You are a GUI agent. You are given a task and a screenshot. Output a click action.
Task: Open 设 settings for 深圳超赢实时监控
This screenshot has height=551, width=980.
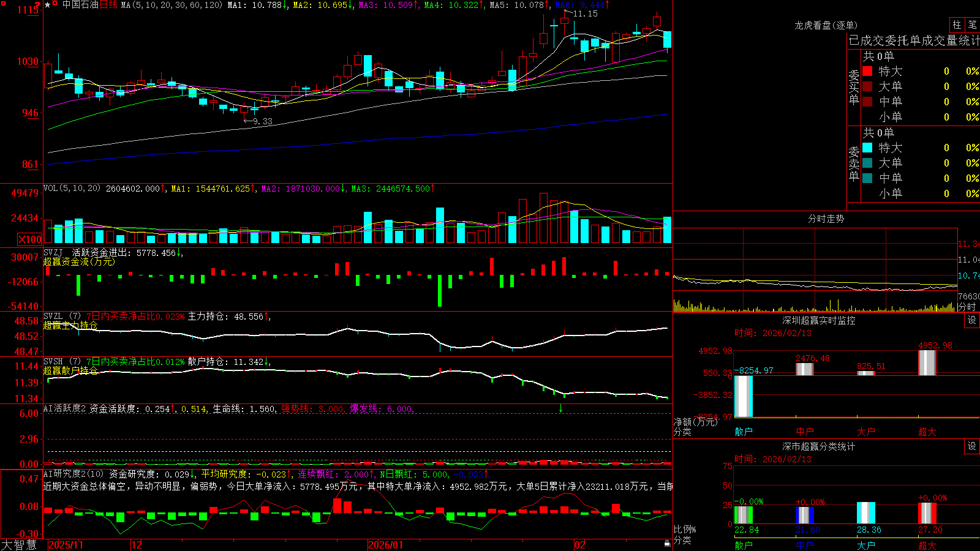972,320
